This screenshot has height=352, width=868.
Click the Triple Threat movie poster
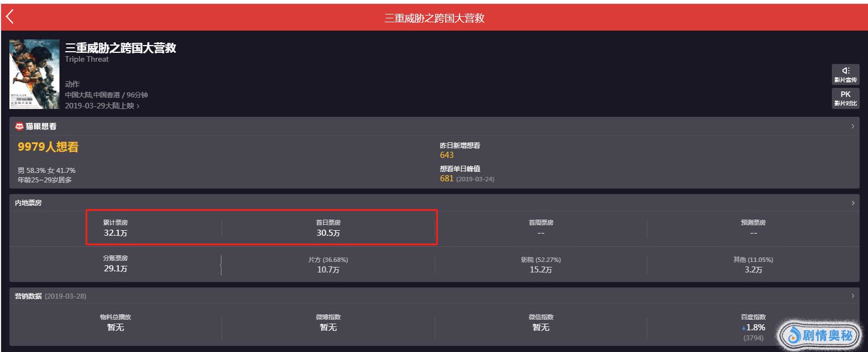[x=34, y=74]
